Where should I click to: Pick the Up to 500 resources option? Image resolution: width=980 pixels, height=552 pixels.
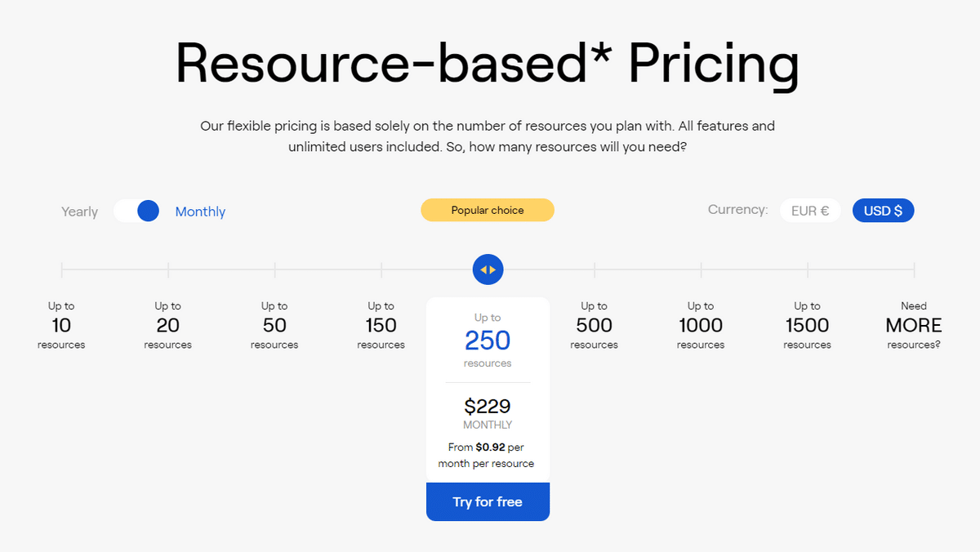pos(595,325)
